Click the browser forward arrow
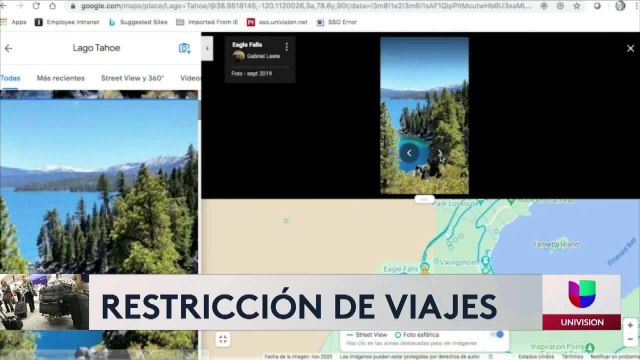640x360 pixels. [20, 6]
